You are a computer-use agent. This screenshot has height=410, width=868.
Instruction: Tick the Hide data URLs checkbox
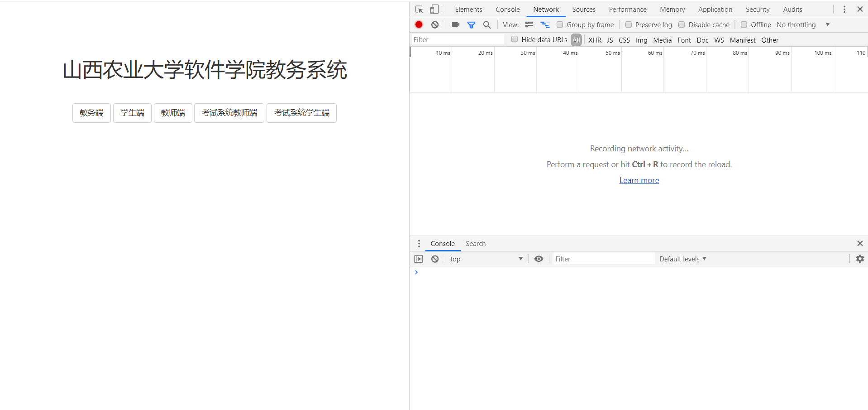tap(515, 39)
